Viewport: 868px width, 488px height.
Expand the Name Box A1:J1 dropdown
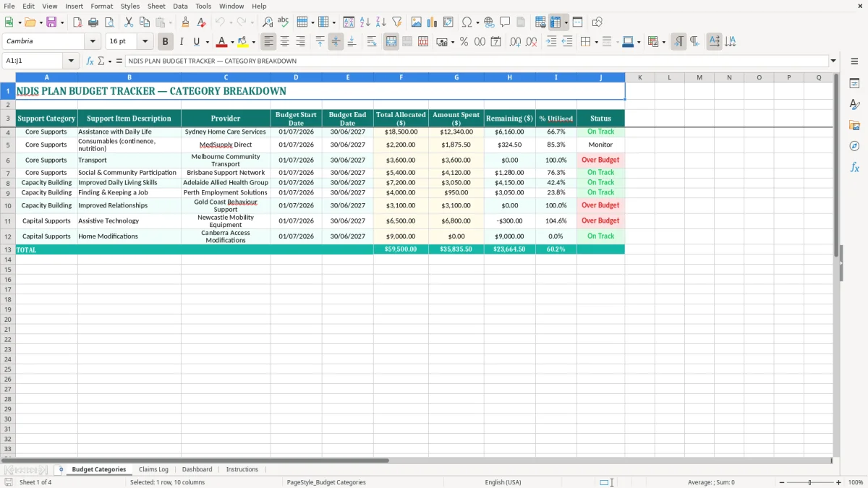pos(71,61)
